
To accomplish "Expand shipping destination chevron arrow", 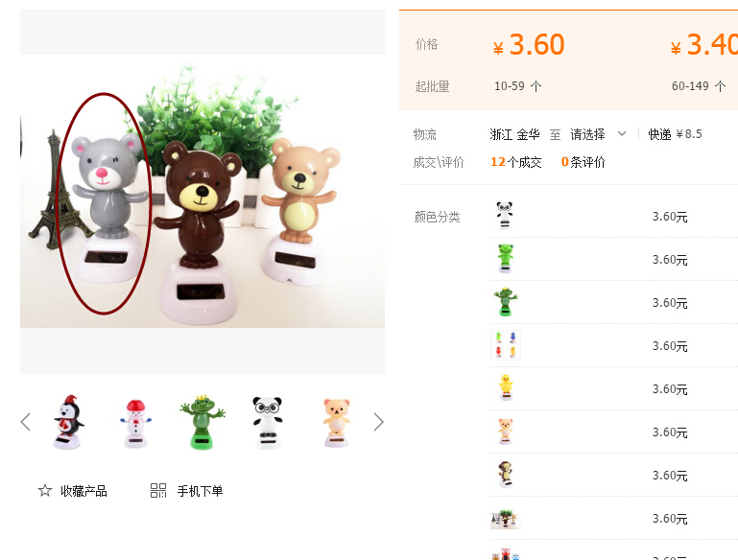I will (622, 134).
